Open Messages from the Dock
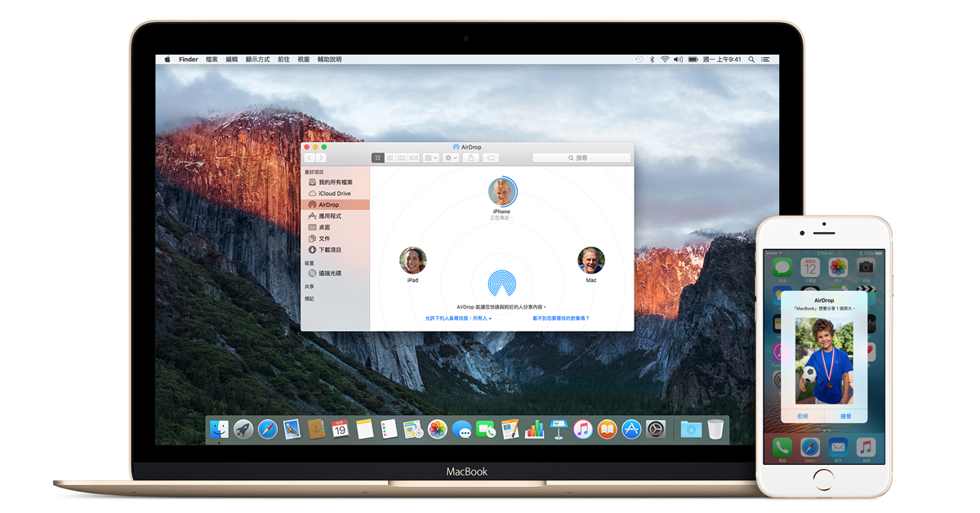 462,429
